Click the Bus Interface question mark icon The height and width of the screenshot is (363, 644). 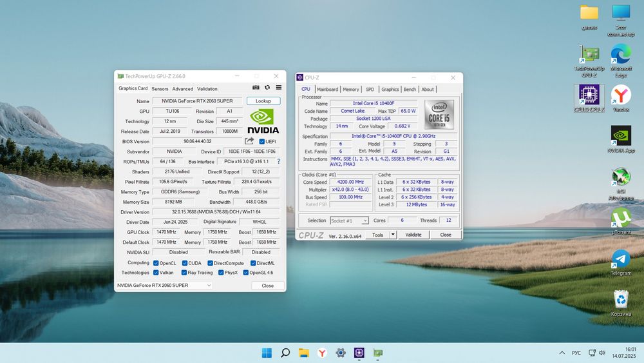[x=278, y=161]
